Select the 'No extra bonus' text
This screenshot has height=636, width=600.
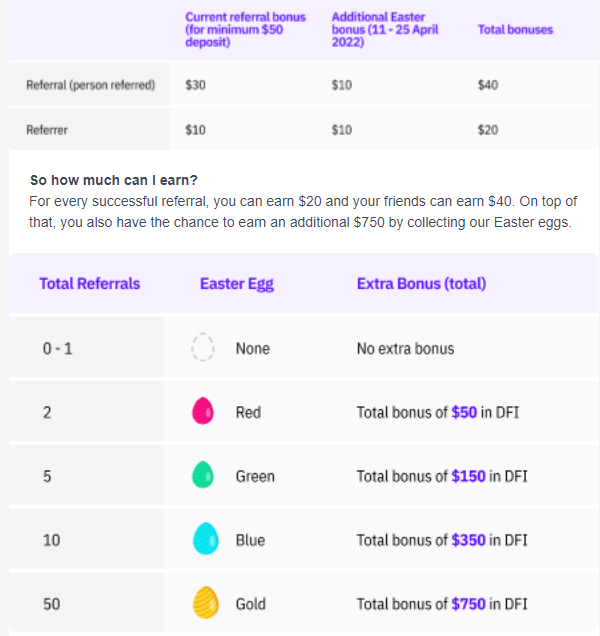click(x=405, y=349)
